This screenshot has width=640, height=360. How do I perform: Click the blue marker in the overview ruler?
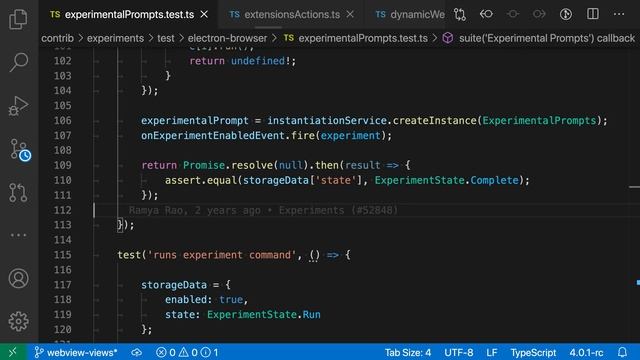pyautogui.click(x=638, y=282)
